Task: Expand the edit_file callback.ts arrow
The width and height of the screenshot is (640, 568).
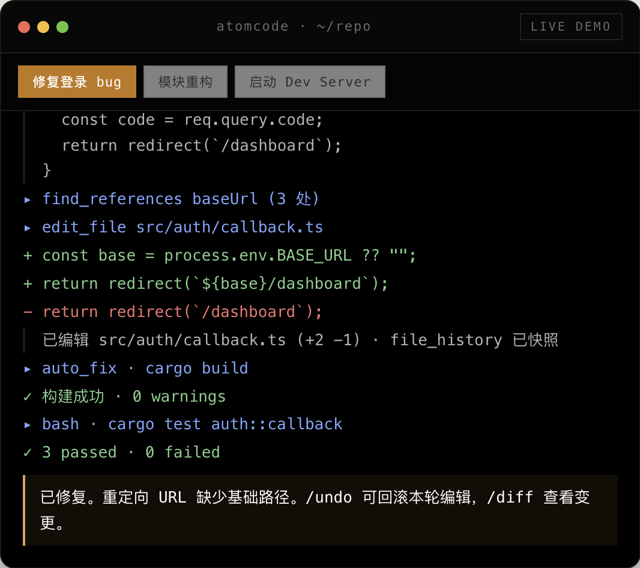Action: [27, 228]
